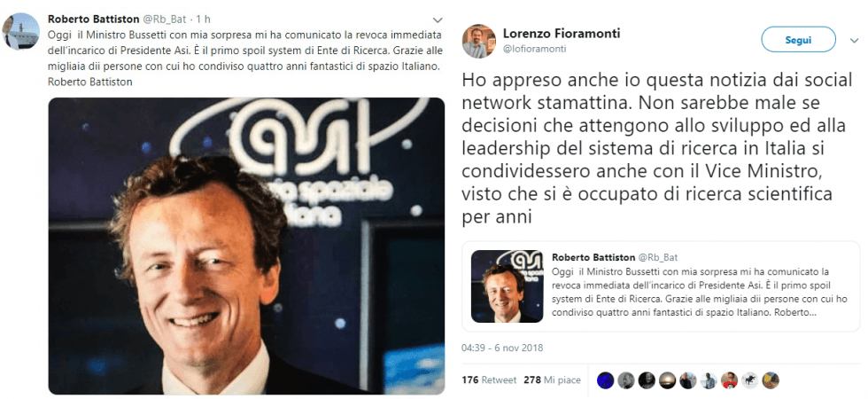Click the last yellow liker avatar

[771, 380]
